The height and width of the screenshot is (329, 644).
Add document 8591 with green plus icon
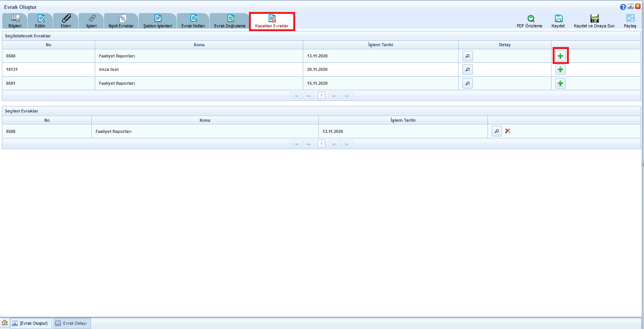[x=560, y=84]
